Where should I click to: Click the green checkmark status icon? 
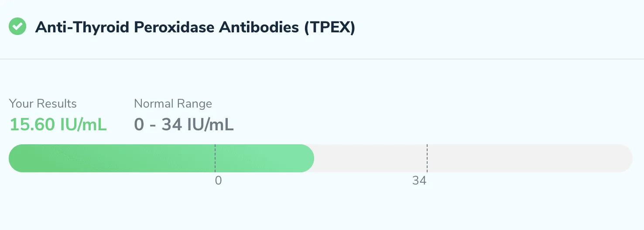click(x=17, y=27)
